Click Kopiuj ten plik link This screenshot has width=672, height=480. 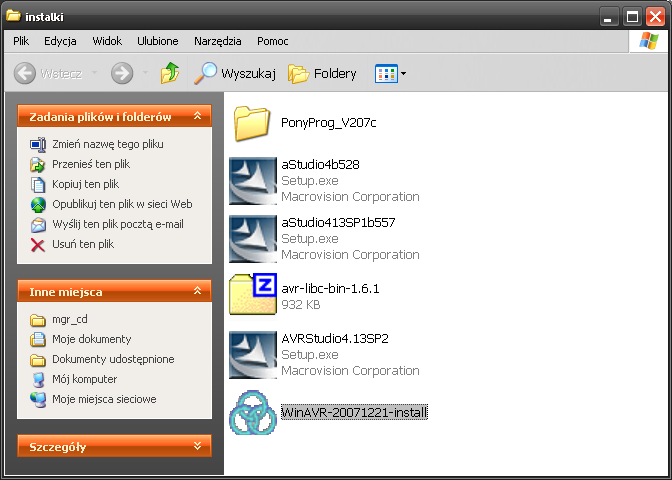(85, 184)
